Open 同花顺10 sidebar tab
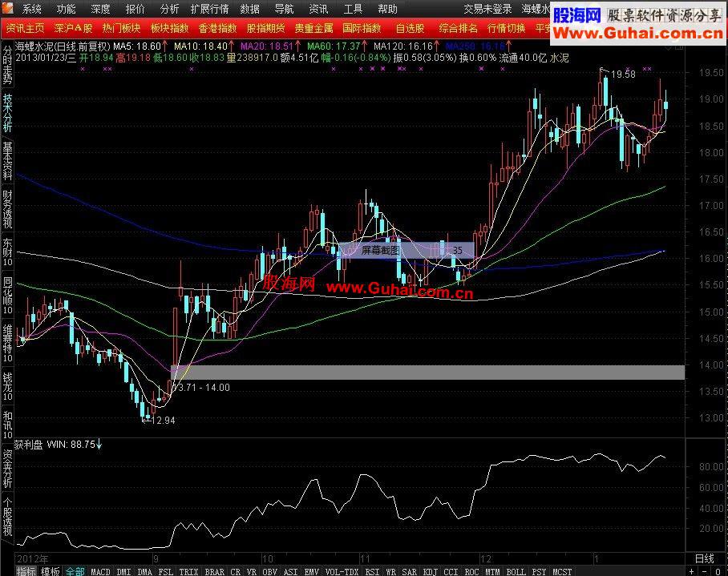The image size is (728, 576). pos(7,296)
